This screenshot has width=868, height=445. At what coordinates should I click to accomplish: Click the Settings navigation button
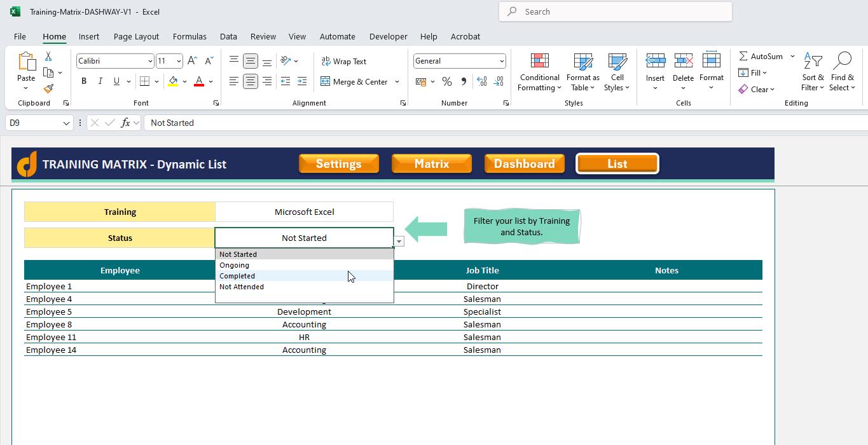tap(338, 163)
